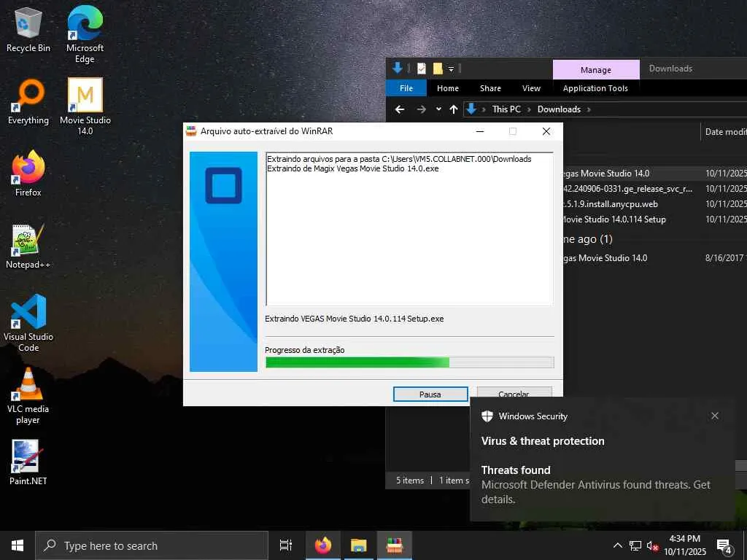Launch the Microsoft Edge desktop shortcut
Viewport: 747px width, 560px height.
pos(85,34)
